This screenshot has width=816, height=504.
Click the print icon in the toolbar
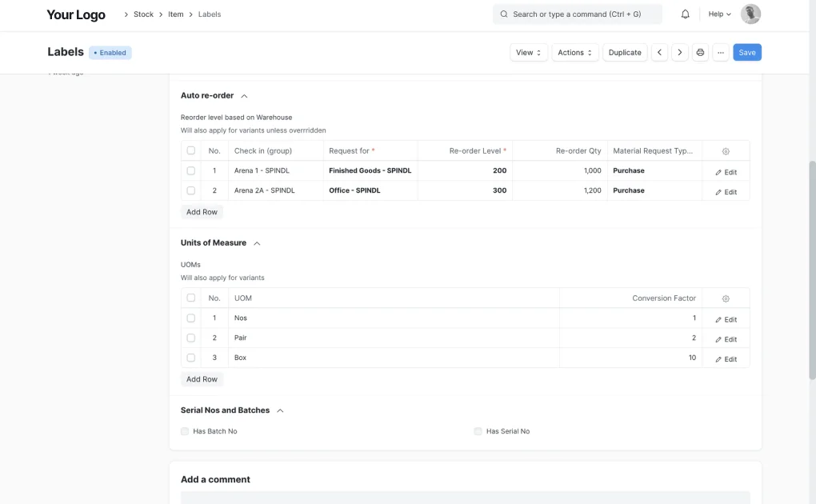click(x=700, y=51)
